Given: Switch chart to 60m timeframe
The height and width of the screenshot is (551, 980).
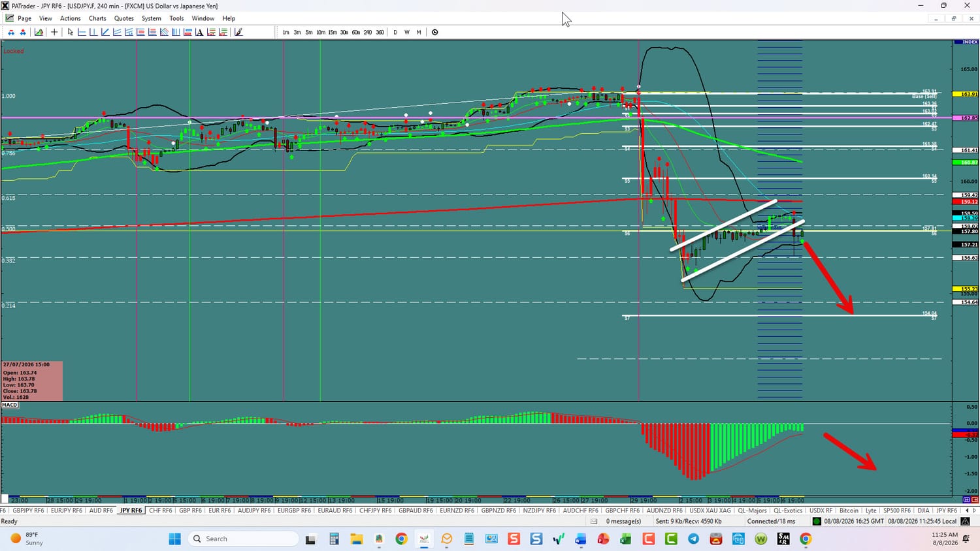Looking at the screenshot, I should [356, 32].
